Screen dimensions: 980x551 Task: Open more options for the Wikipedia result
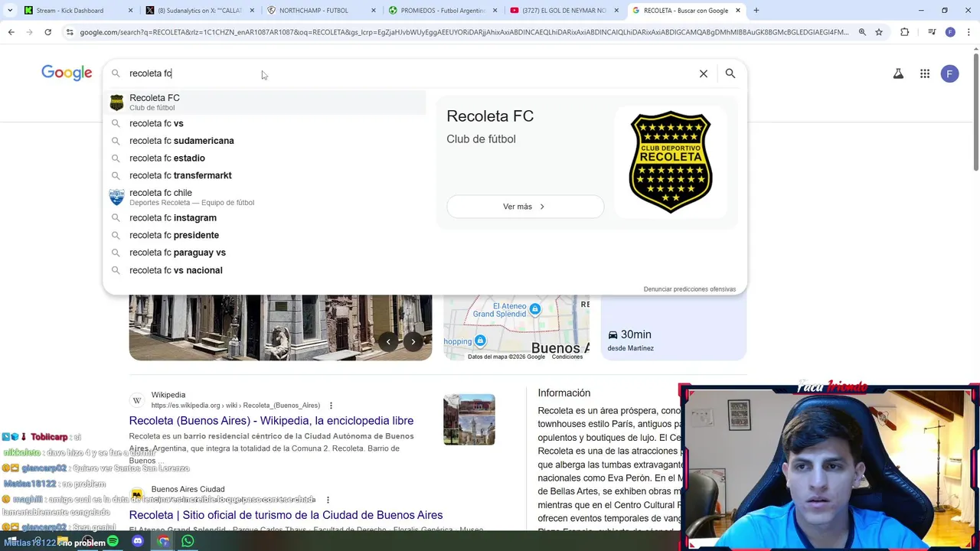[x=331, y=406]
